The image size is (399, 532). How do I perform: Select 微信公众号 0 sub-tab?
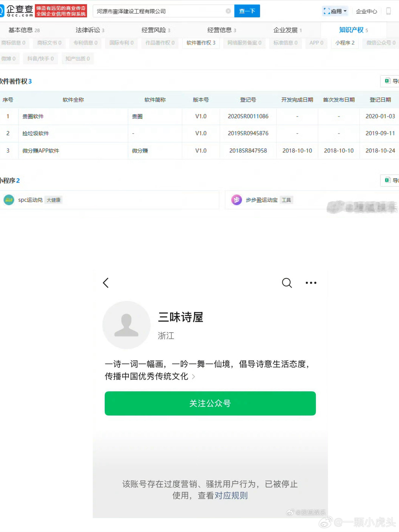(381, 43)
